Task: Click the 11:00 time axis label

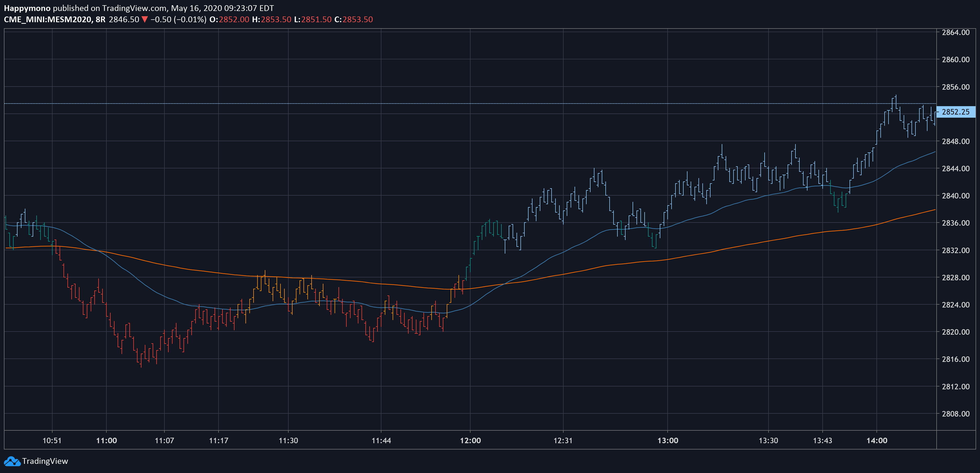Action: click(x=107, y=441)
